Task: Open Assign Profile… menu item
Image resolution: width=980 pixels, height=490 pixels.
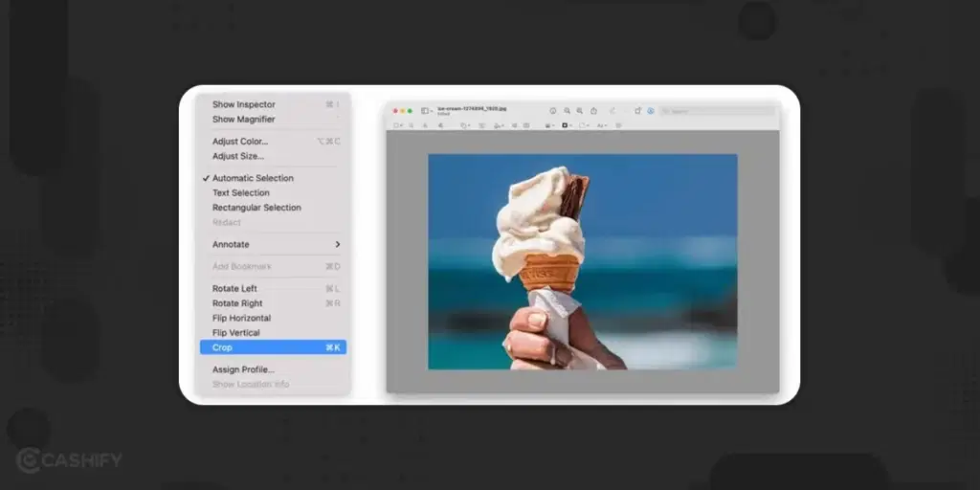Action: 273,369
